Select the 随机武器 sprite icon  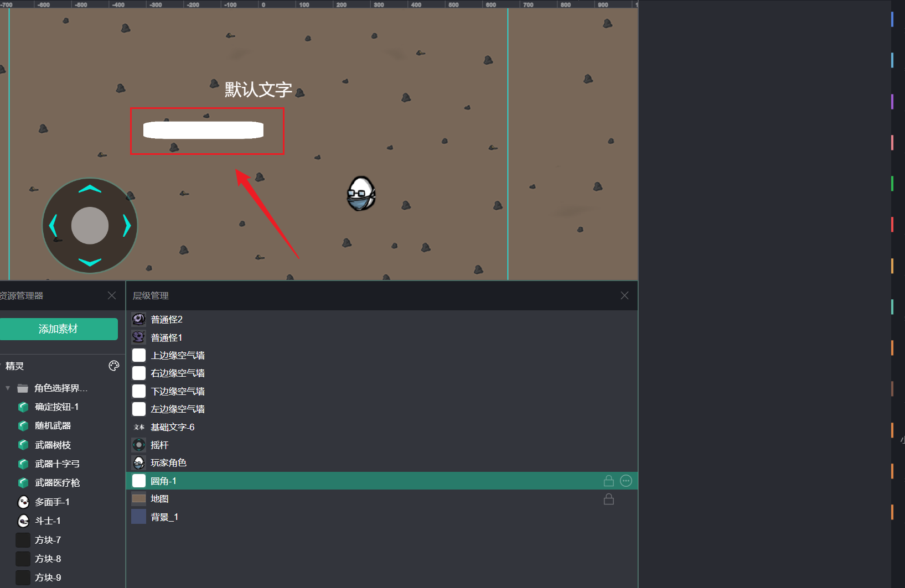(23, 426)
